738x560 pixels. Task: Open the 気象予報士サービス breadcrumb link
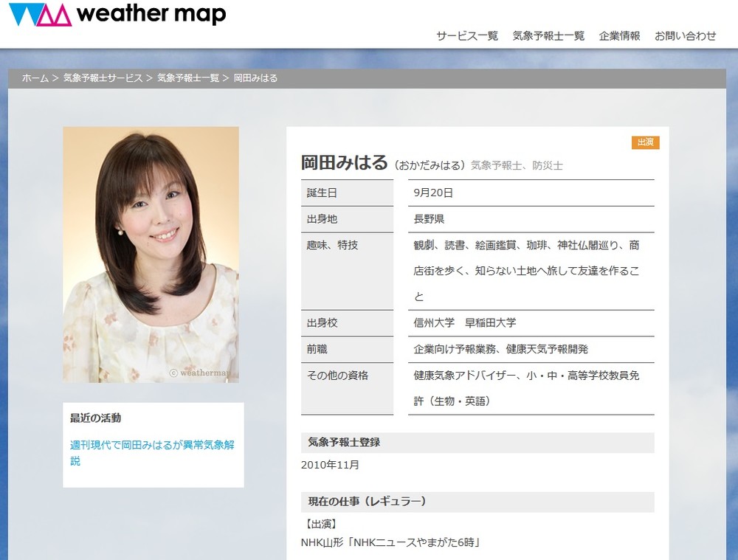pos(103,78)
